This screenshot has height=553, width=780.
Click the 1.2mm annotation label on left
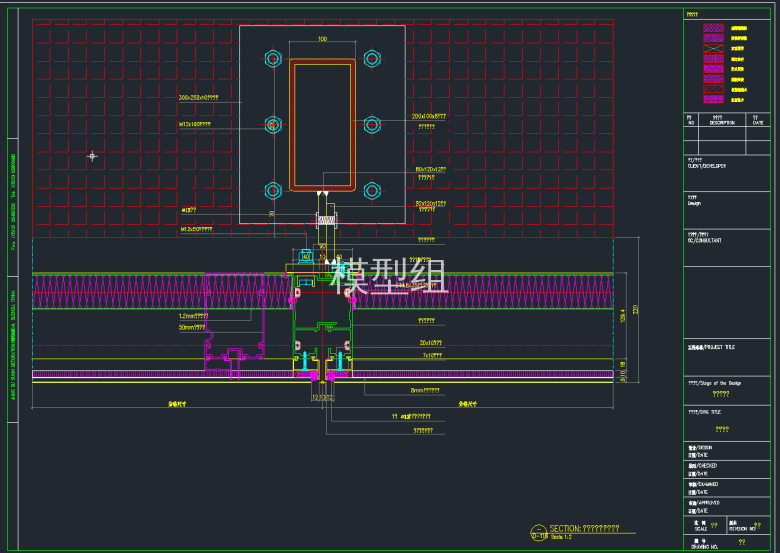tap(193, 316)
